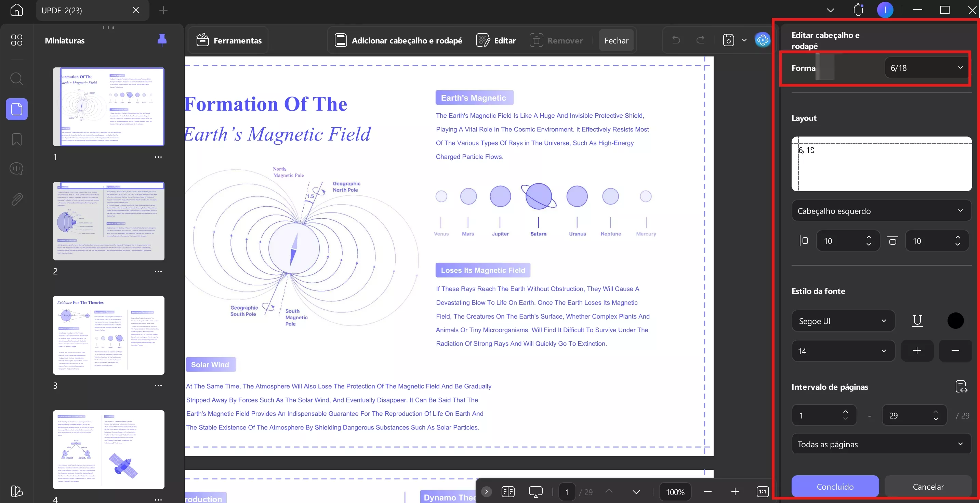The image size is (980, 503).
Task: Open the Todas as páginas dropdown
Action: point(882,444)
